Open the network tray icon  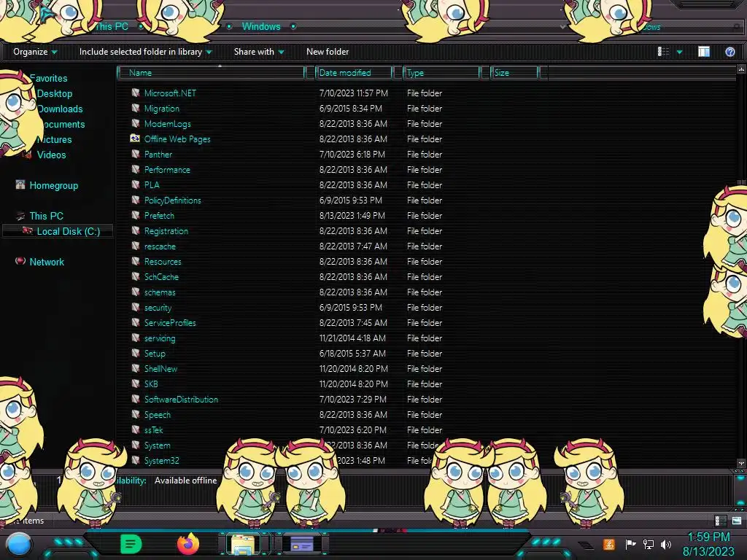(649, 544)
